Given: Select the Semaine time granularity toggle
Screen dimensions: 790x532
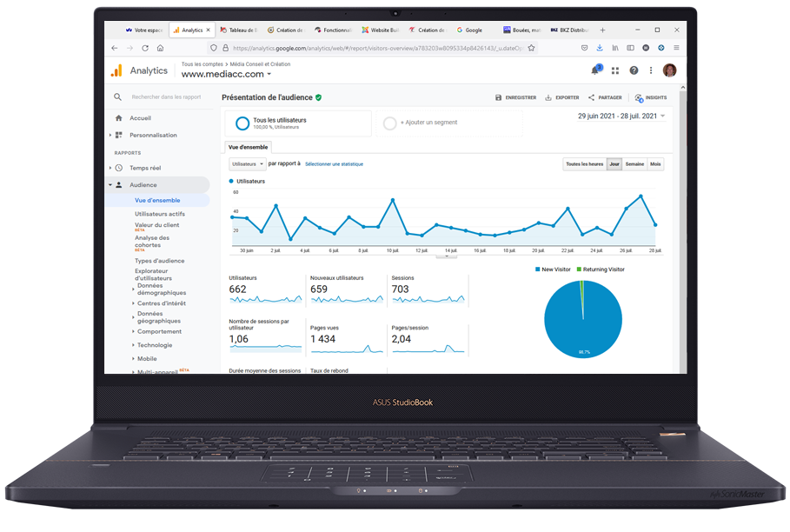Looking at the screenshot, I should (634, 163).
